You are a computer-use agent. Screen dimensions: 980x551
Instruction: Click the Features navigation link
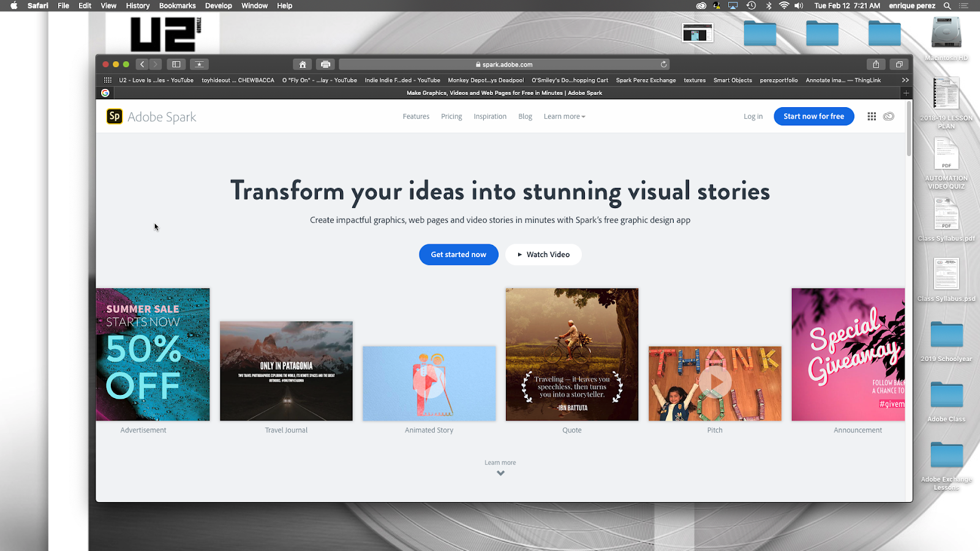[416, 116]
